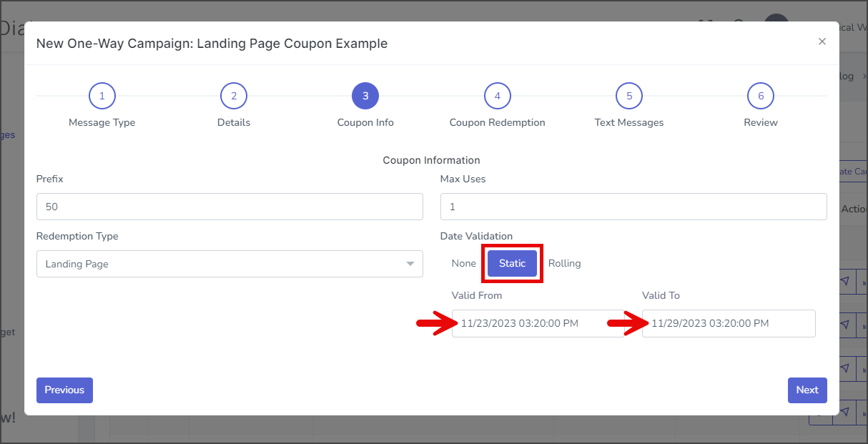Viewport: 868px width, 444px height.
Task: Click the Valid To date field
Action: pos(729,323)
